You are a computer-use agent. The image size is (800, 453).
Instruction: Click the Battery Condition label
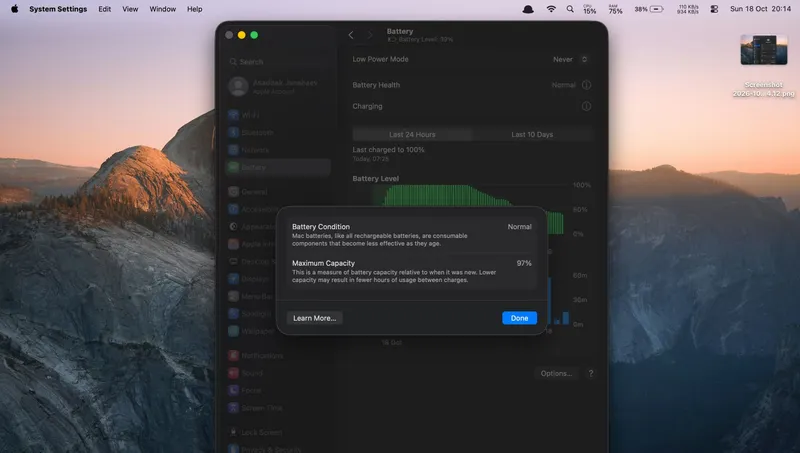[x=321, y=226]
